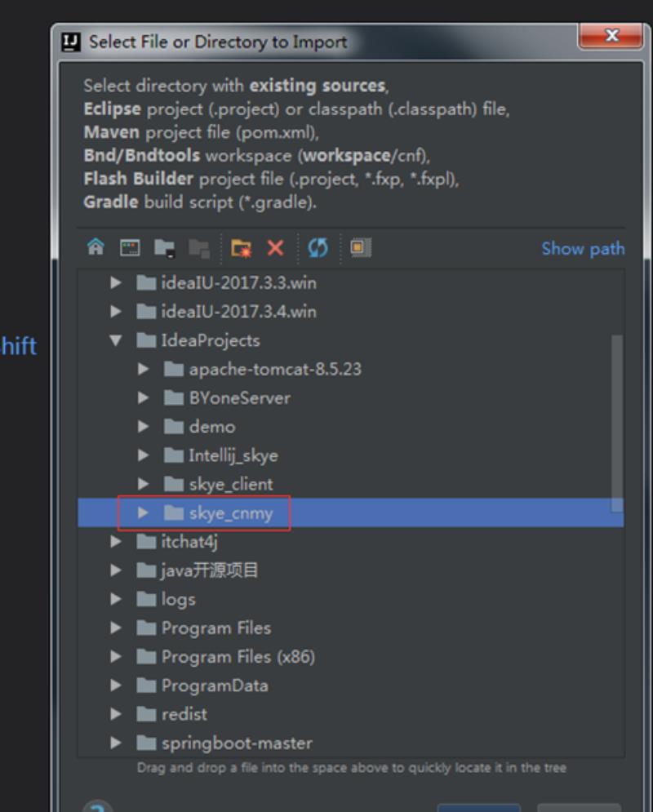Jump to the Project directory icon
This screenshot has height=812, width=653.
(x=165, y=248)
